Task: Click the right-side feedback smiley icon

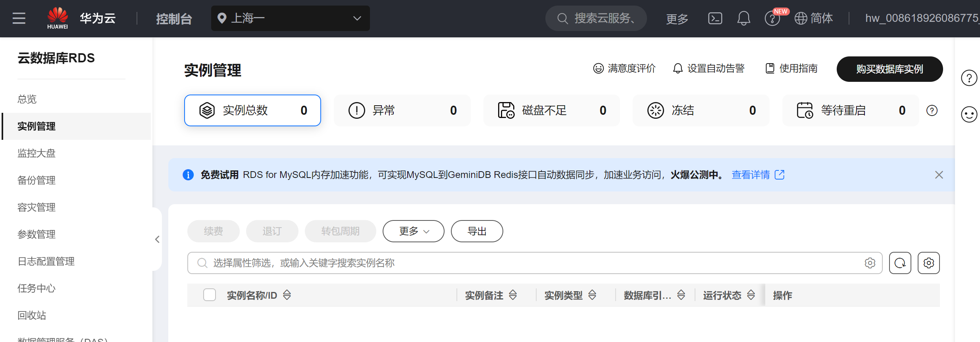Action: click(969, 114)
